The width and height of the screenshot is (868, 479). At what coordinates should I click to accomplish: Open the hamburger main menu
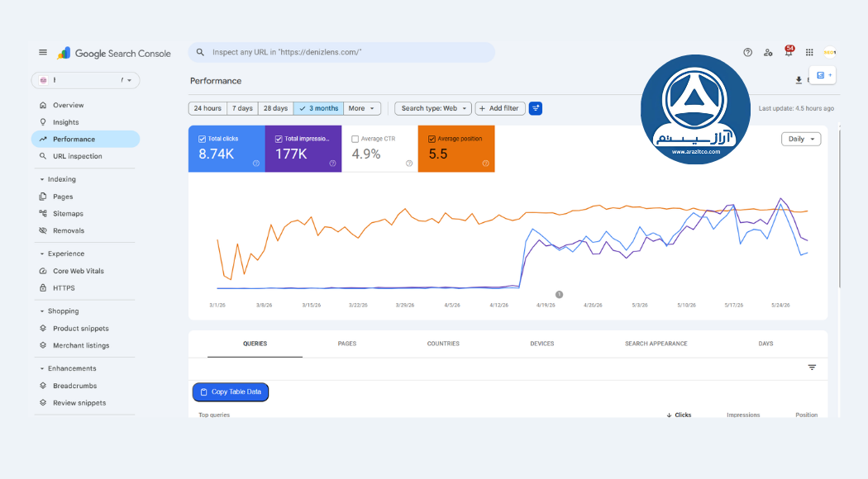tap(43, 53)
